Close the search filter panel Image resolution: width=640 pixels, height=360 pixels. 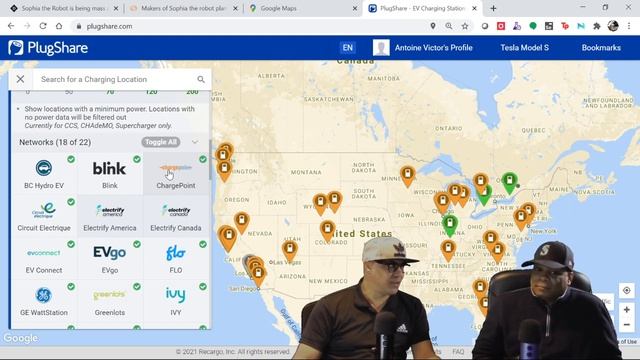tap(20, 79)
